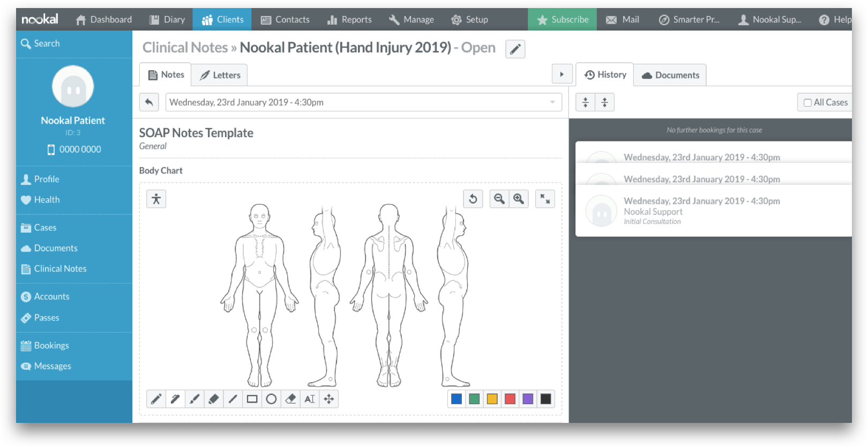Choose the purple color swatch

coord(528,399)
